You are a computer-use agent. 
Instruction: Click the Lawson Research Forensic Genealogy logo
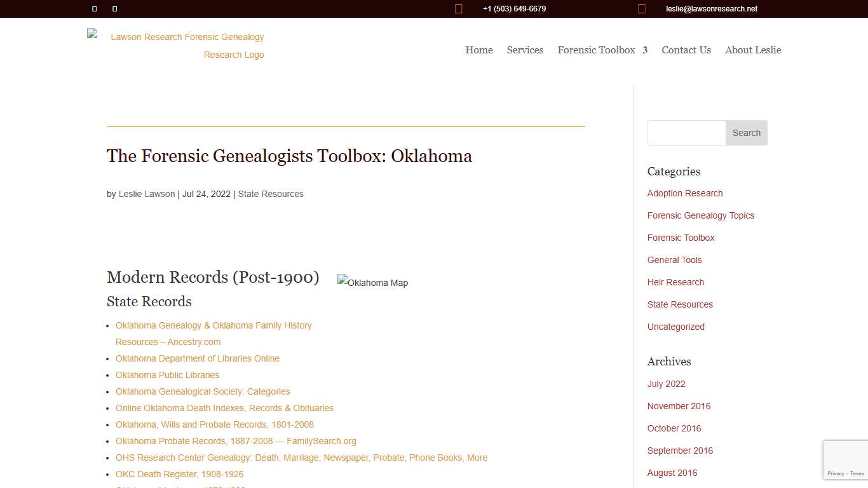tap(175, 45)
